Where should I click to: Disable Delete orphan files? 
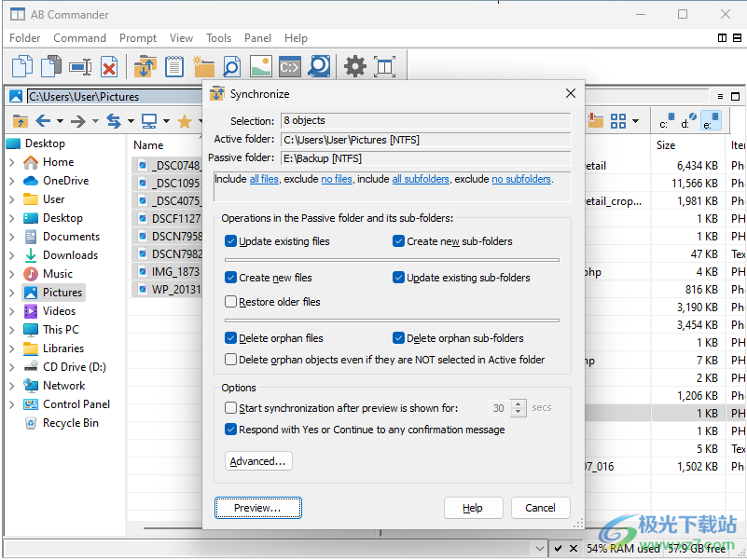click(230, 338)
